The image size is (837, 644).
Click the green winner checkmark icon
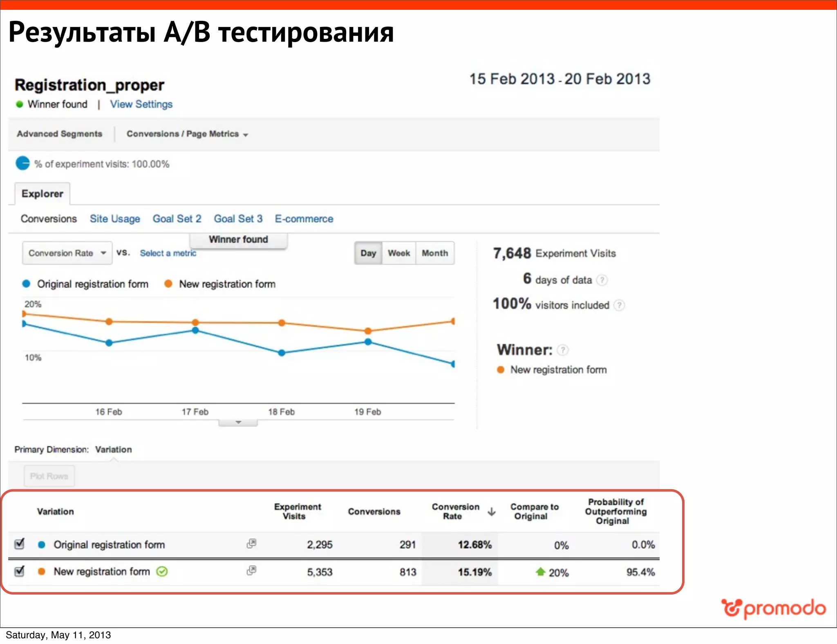point(162,571)
